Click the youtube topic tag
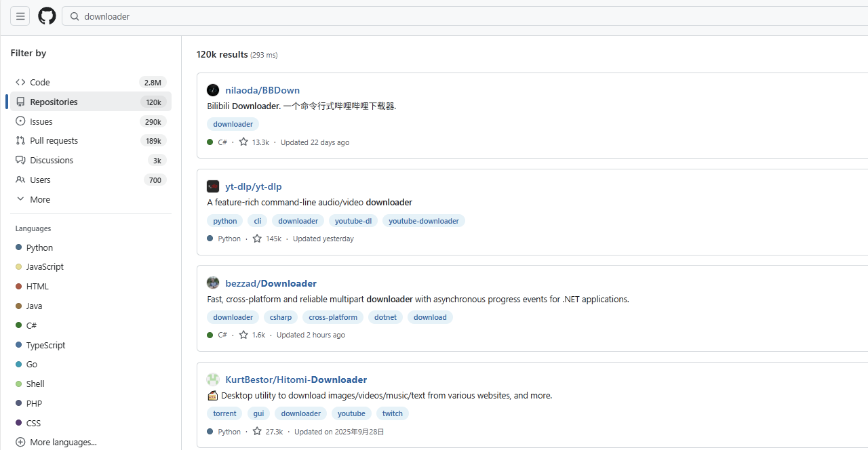868x450 pixels. [351, 413]
